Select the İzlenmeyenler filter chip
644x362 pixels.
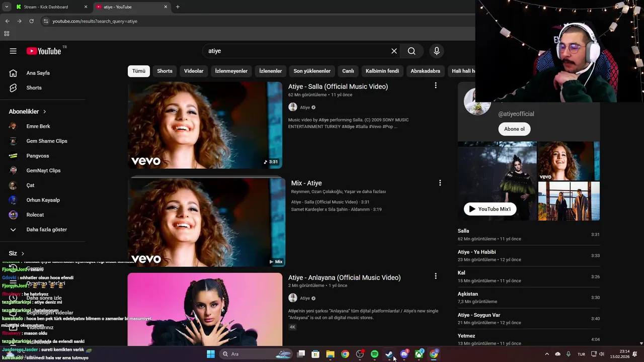(231, 71)
